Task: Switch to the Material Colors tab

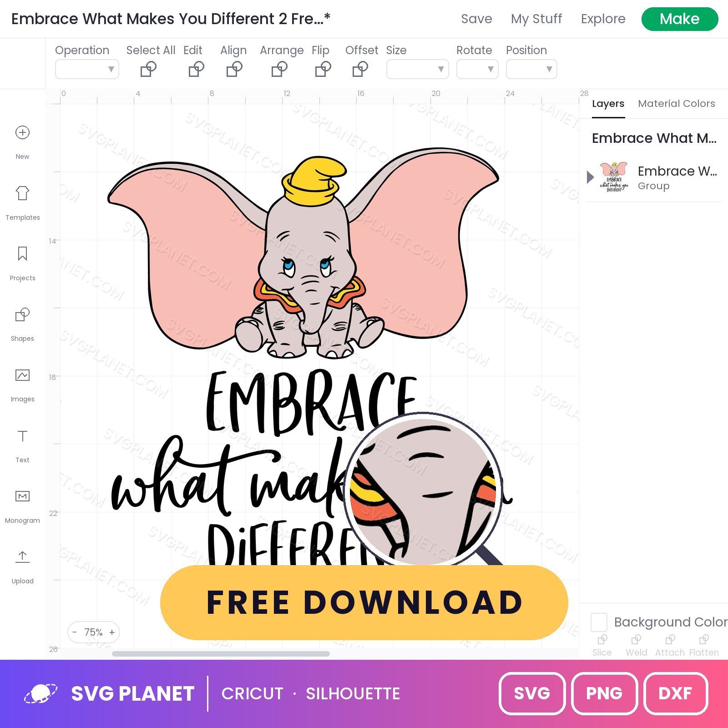Action: click(676, 104)
